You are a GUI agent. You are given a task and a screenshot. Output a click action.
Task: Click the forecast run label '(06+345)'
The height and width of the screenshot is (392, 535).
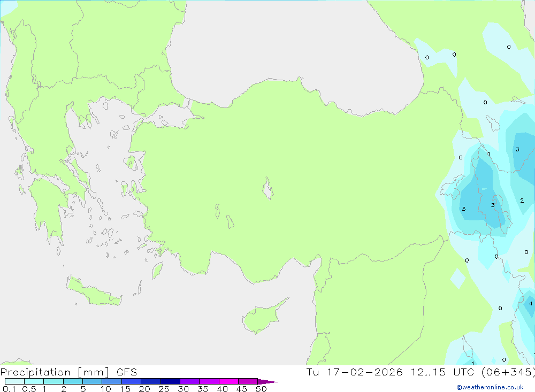tap(508, 372)
